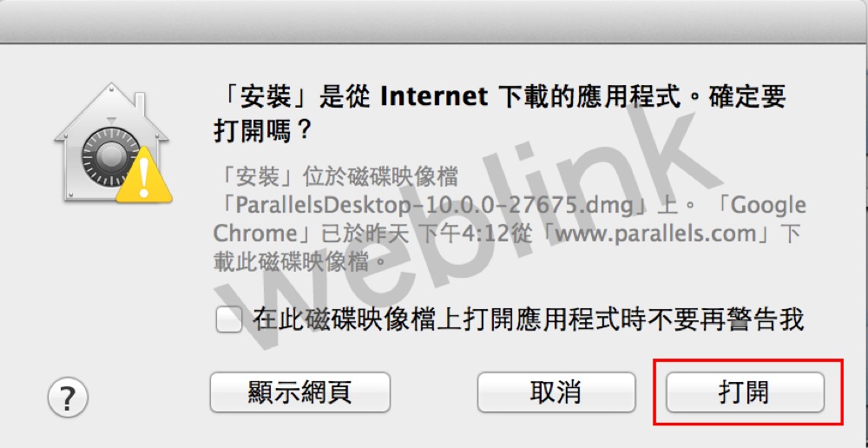Image resolution: width=868 pixels, height=448 pixels.
Task: Click the Gatekeeper house security icon
Action: 113,142
